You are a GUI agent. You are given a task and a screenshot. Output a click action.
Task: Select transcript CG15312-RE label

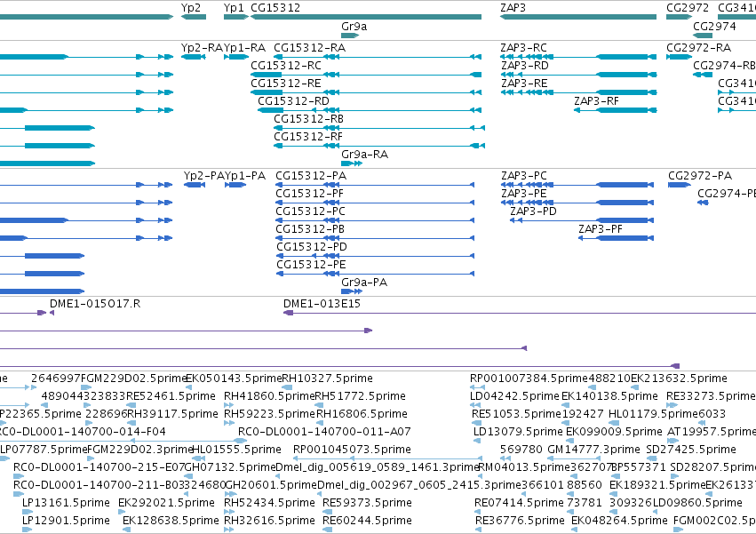coord(286,83)
